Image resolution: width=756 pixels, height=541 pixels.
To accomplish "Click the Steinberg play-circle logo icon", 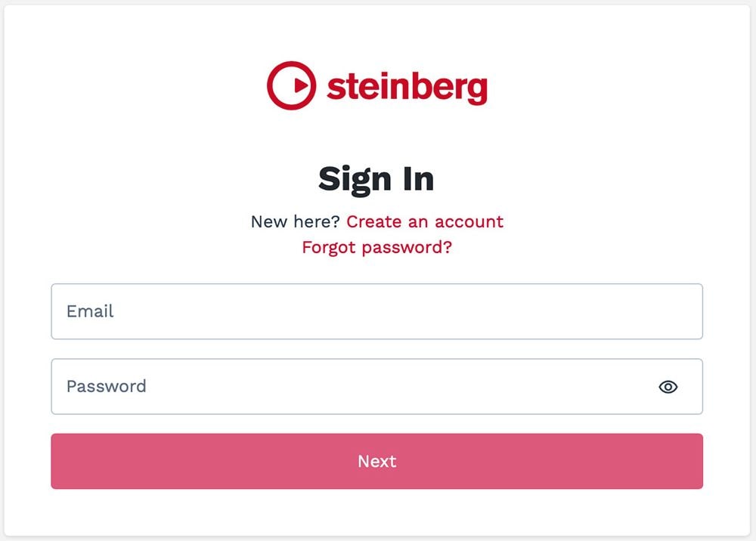I will (291, 85).
